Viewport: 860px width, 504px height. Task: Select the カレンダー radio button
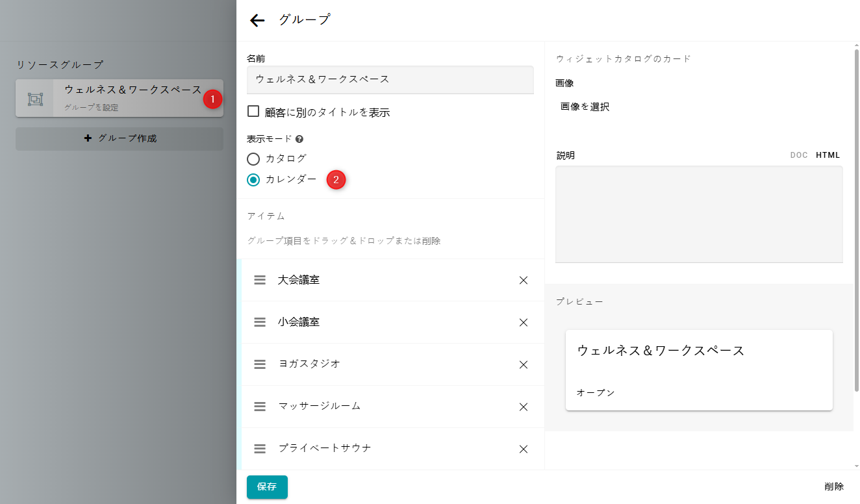point(253,180)
